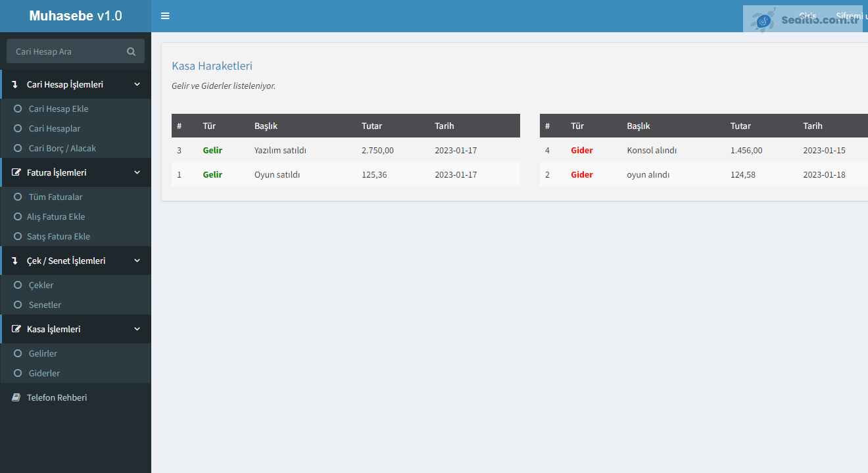868x473 pixels.
Task: Click circle icon beside Satış Fatura Ekle
Action: [18, 236]
